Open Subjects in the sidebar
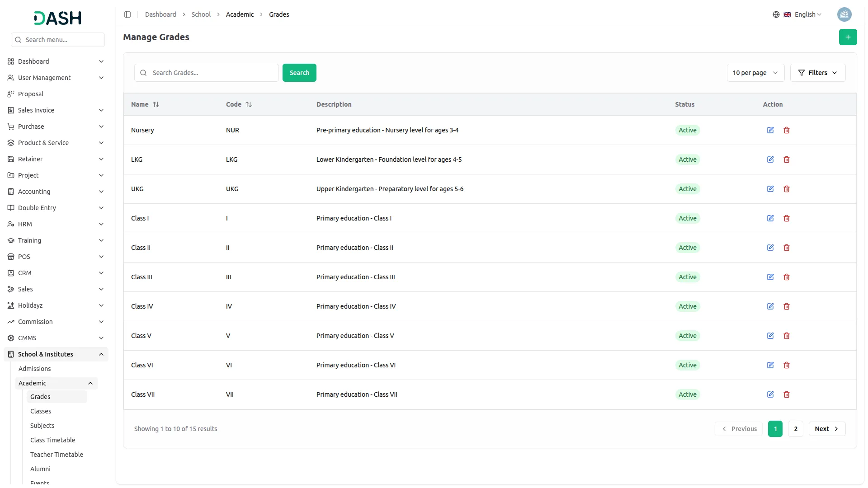 coord(42,426)
